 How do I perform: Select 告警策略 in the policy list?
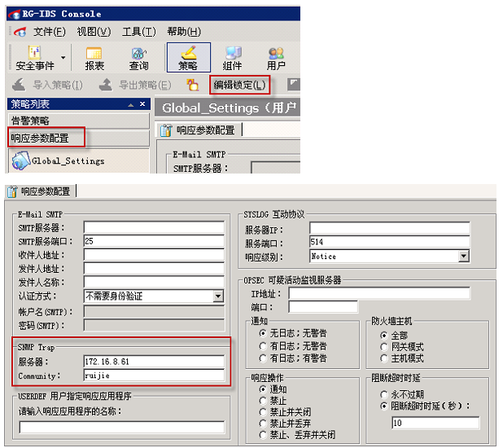pos(79,121)
